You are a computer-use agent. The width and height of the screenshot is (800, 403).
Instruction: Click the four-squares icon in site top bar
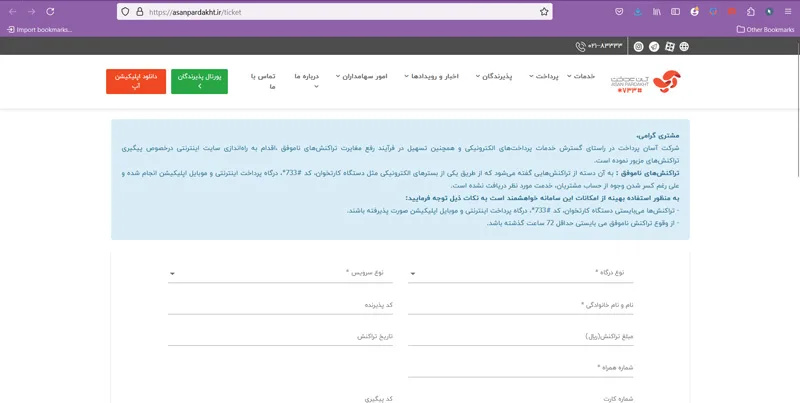[669, 46]
